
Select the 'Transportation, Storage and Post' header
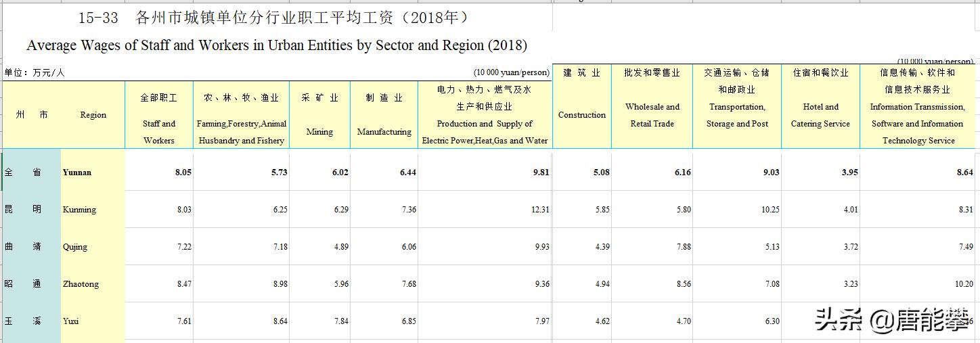(x=737, y=107)
